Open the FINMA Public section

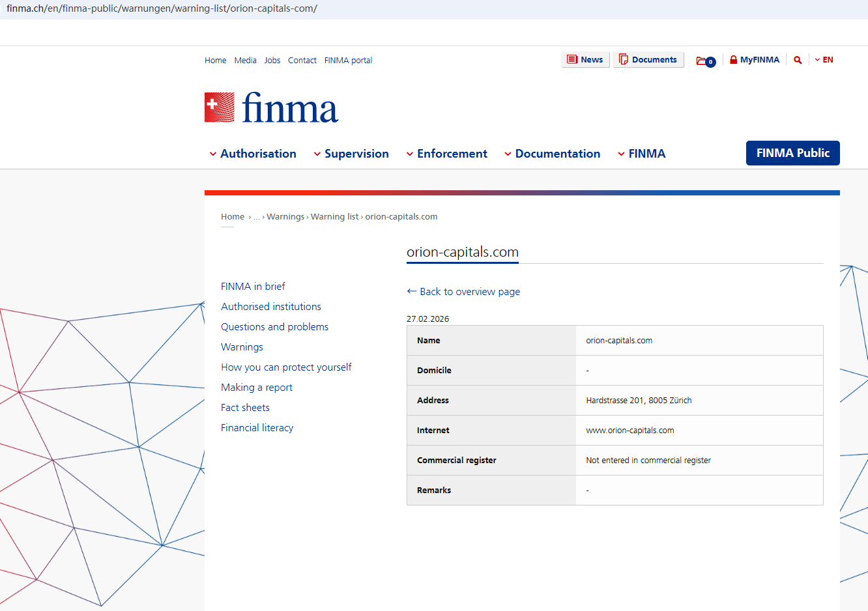pyautogui.click(x=793, y=153)
